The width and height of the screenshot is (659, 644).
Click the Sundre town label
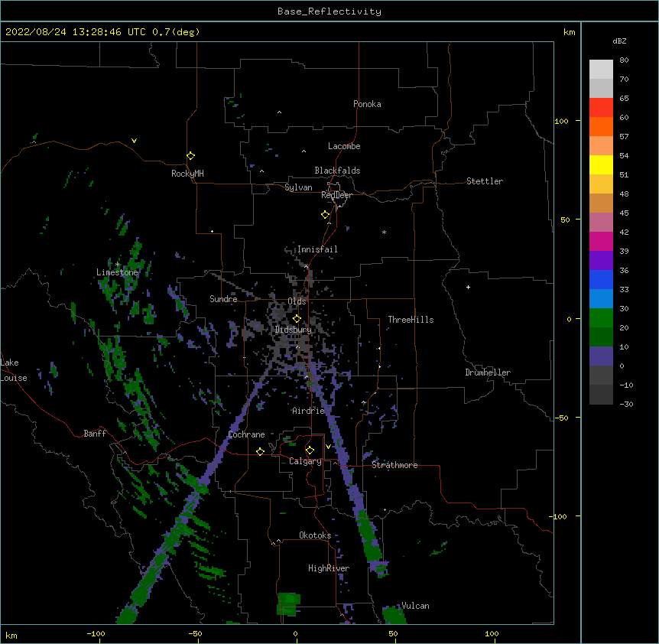tap(223, 299)
